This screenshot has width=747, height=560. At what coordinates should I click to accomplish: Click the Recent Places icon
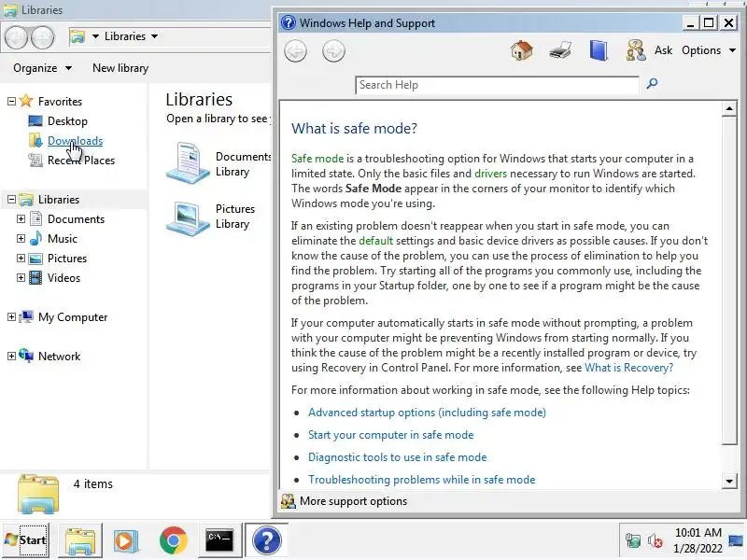(35, 160)
